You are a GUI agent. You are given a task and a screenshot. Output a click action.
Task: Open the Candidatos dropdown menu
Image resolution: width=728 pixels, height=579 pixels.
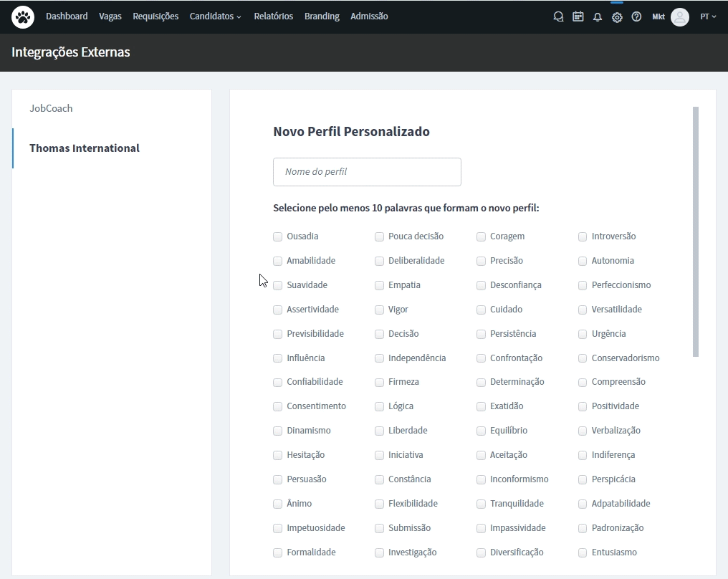[211, 16]
